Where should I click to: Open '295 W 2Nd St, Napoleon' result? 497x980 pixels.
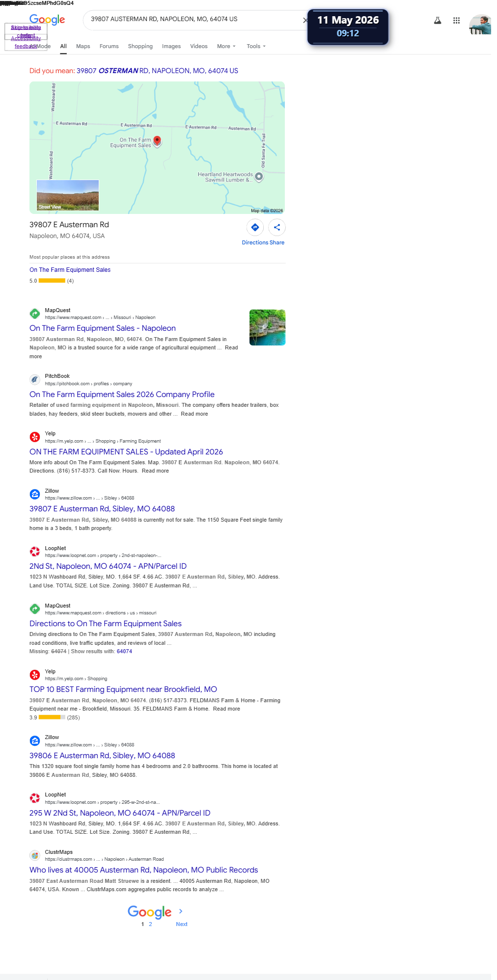click(x=120, y=813)
